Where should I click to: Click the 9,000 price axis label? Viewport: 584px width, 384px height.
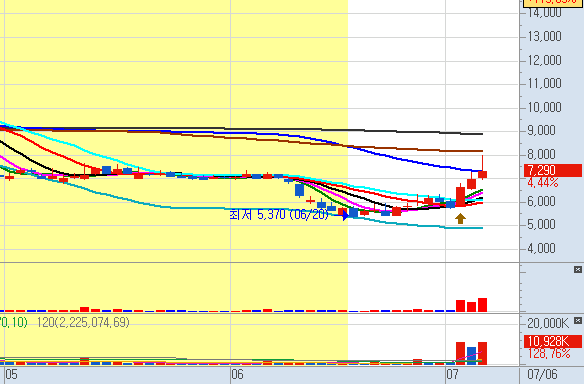pos(542,131)
